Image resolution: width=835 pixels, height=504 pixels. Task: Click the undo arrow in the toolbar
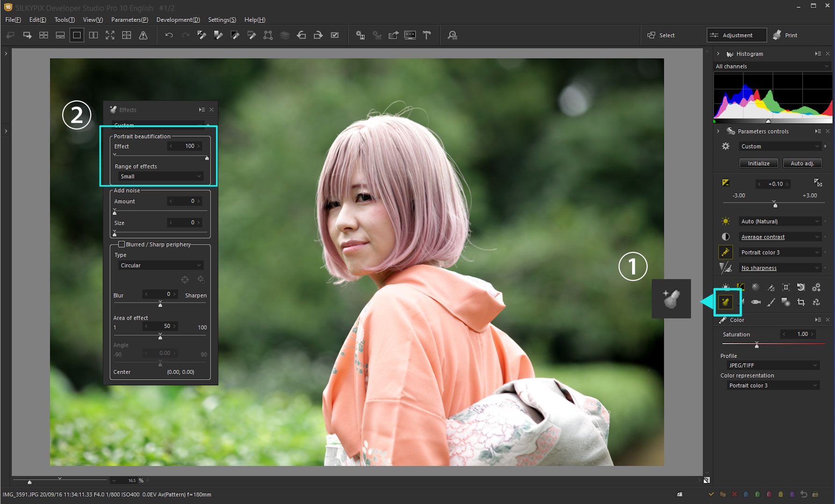pos(169,35)
